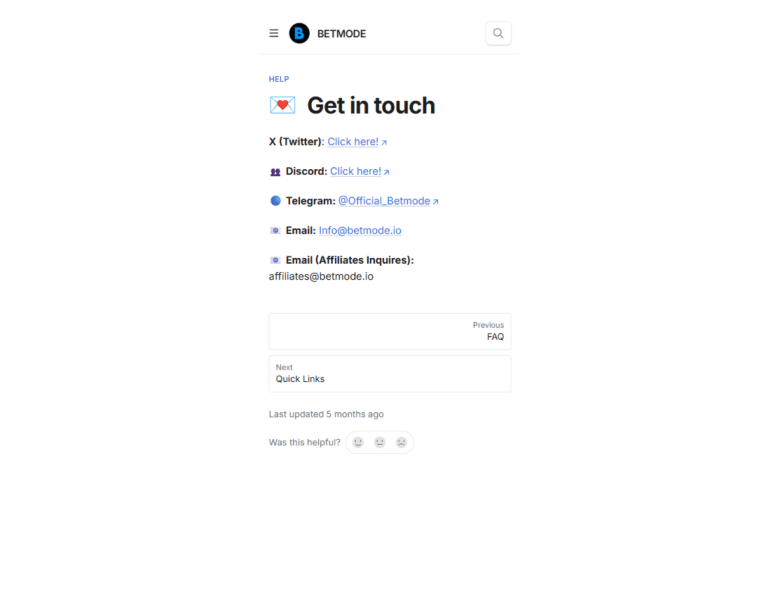Click the Betmode B logo
The width and height of the screenshot is (780, 600).
pyautogui.click(x=299, y=33)
